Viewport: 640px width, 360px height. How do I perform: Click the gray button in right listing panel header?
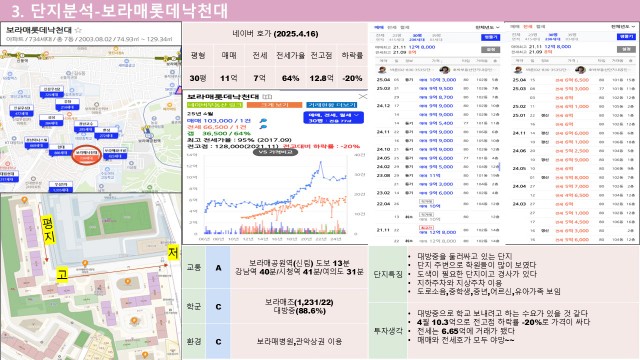click(626, 49)
